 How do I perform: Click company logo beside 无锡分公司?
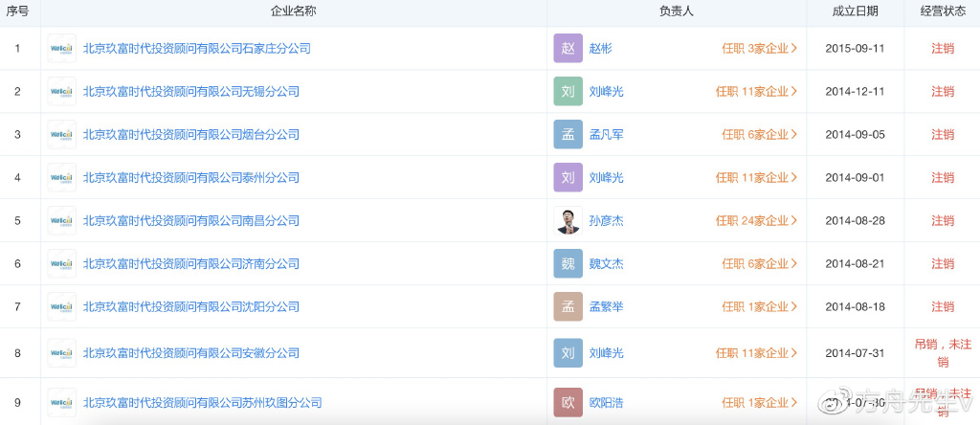[62, 91]
